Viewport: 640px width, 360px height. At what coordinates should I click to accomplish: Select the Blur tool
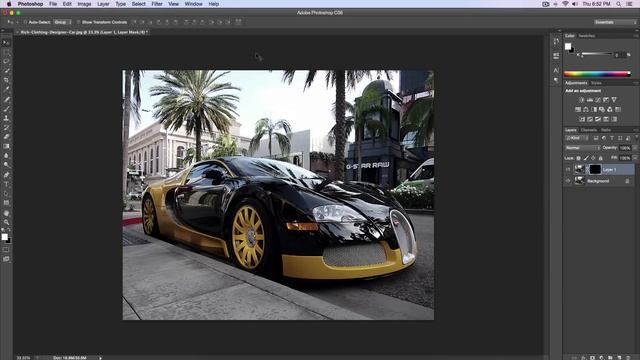pyautogui.click(x=6, y=156)
